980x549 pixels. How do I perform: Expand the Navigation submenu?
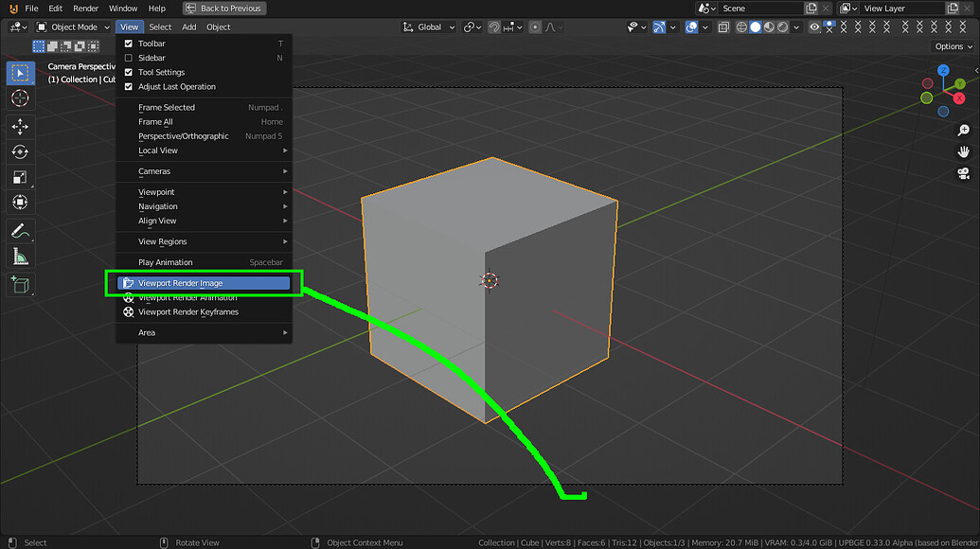click(204, 206)
